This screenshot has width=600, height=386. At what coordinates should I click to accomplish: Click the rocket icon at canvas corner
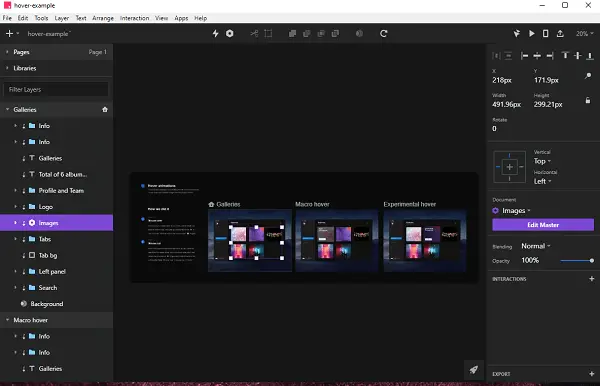pyautogui.click(x=474, y=370)
